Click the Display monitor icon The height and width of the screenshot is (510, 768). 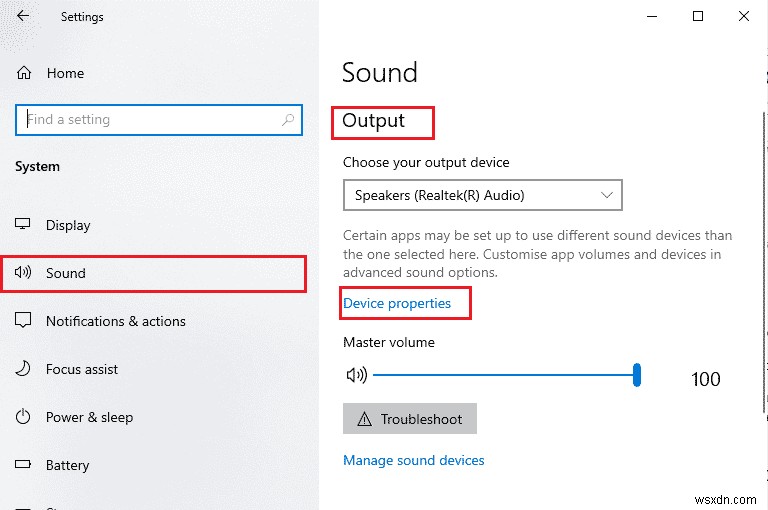[24, 225]
